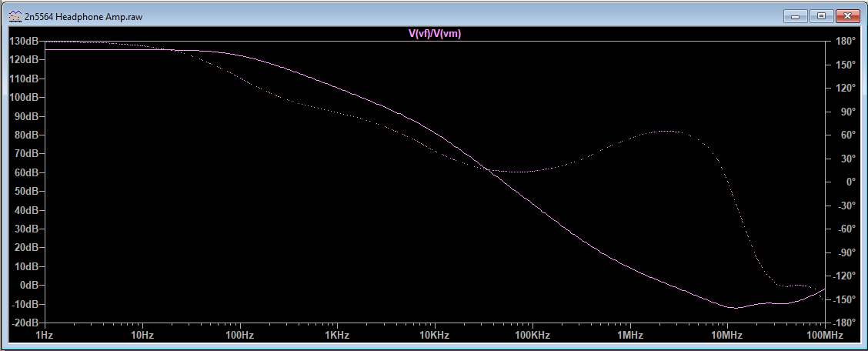
Task: Click the 100KHz frequency axis label
Action: click(x=532, y=336)
